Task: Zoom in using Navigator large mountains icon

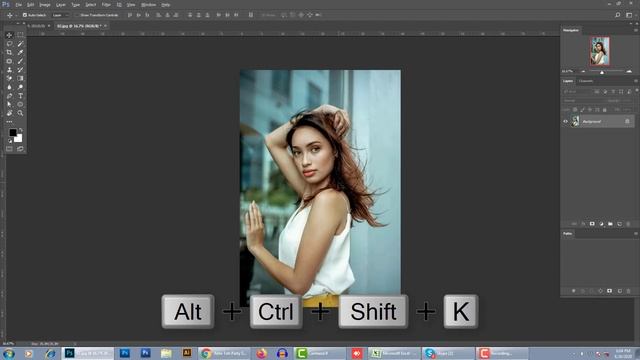Action: pos(629,71)
